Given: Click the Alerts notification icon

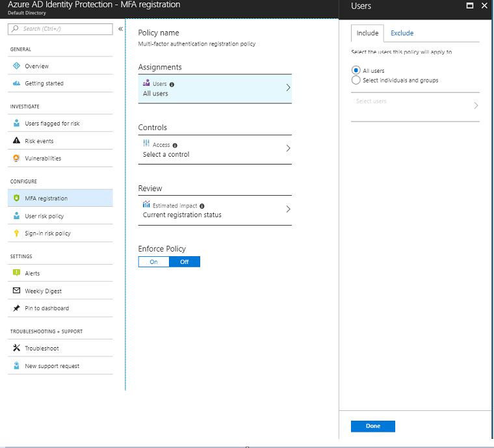Looking at the screenshot, I should [16, 272].
